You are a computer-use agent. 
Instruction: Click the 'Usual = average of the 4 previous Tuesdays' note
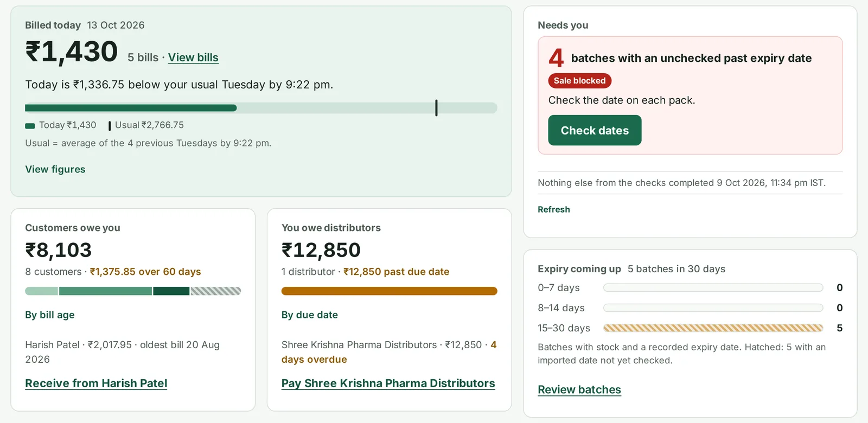click(x=148, y=143)
